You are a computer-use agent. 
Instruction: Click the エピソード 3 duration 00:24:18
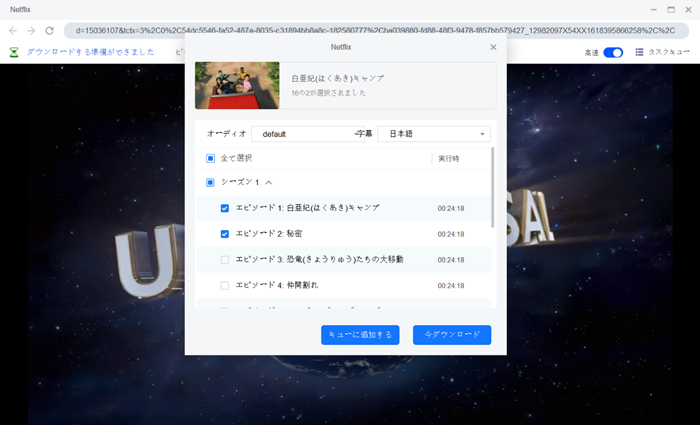451,260
